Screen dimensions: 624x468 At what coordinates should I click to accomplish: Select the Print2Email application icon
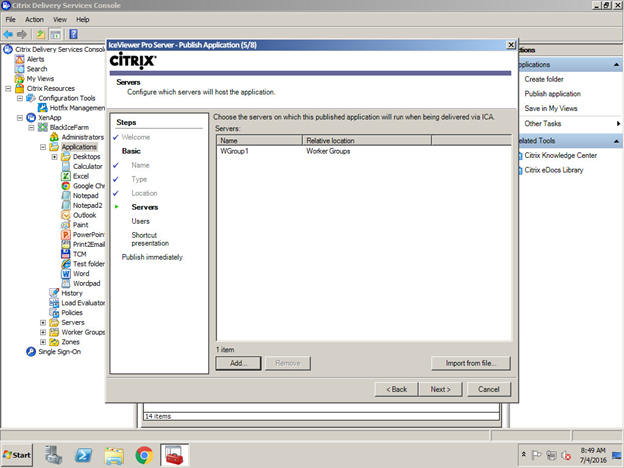(x=66, y=244)
